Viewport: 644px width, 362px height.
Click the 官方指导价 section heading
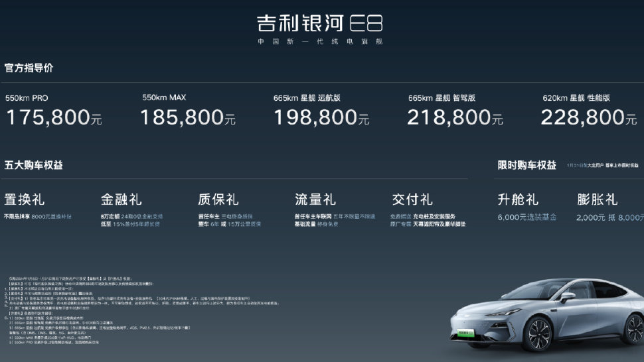coord(29,68)
